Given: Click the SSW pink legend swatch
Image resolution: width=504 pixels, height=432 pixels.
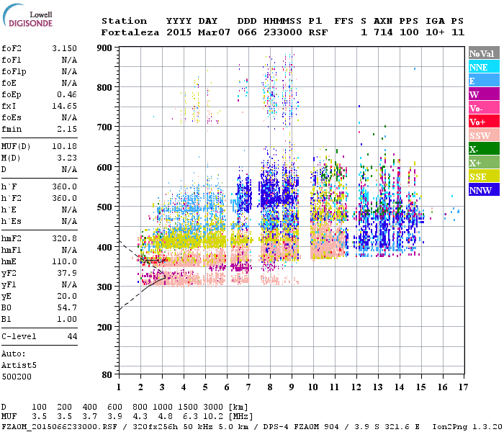Looking at the screenshot, I should (482, 135).
